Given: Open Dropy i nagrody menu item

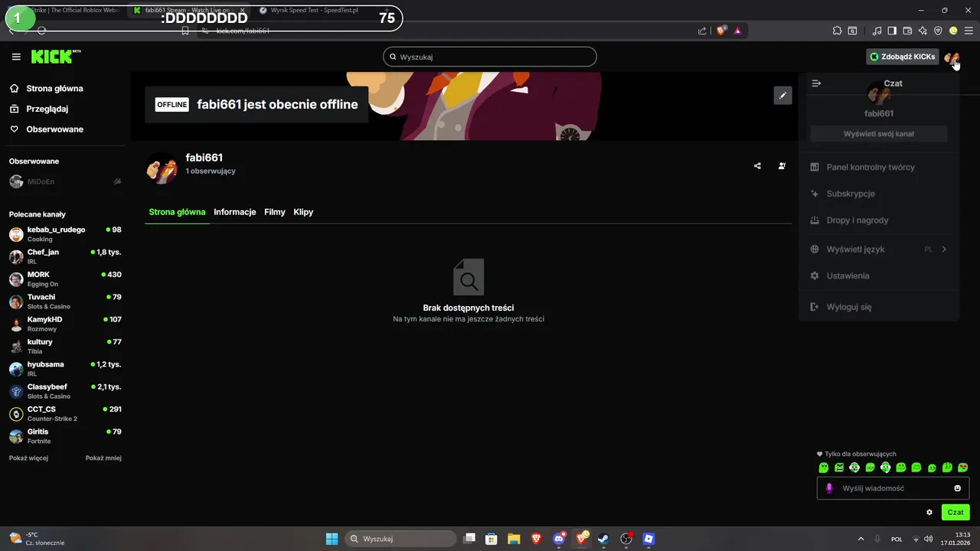Looking at the screenshot, I should tap(879, 220).
